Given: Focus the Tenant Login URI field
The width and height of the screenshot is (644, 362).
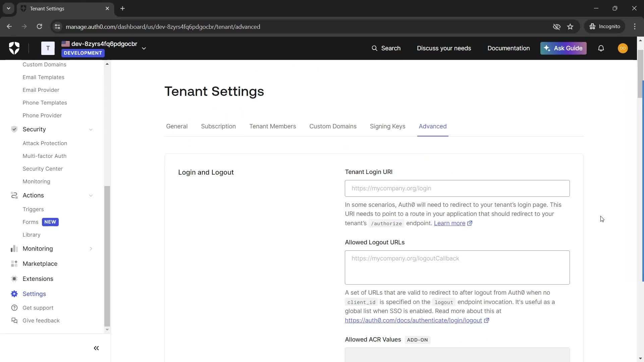Looking at the screenshot, I should (x=457, y=188).
